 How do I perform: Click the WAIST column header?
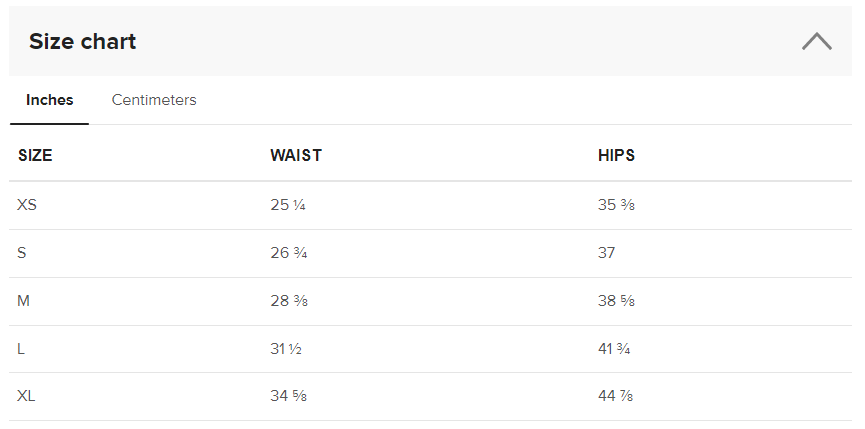(x=296, y=156)
